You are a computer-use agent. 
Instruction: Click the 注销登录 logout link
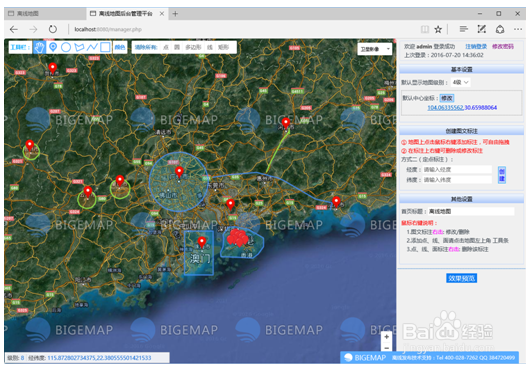point(476,46)
